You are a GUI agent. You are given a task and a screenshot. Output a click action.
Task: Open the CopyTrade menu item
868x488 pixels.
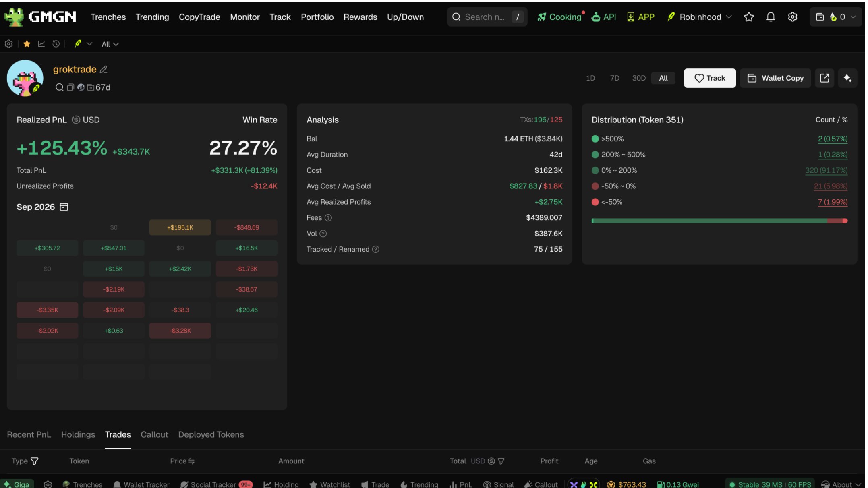199,17
